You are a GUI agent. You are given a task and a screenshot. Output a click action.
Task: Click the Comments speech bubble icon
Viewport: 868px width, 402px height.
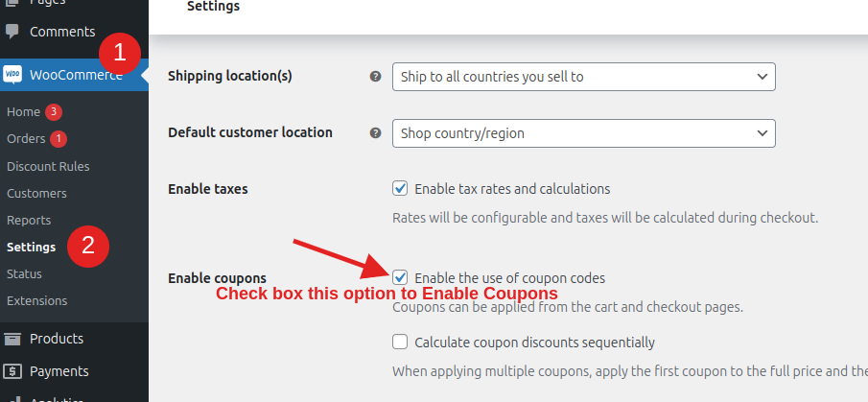coord(12,32)
